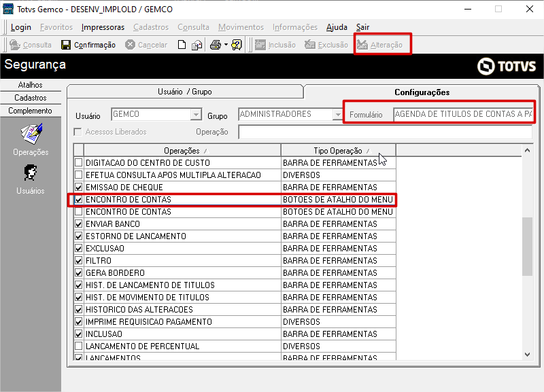The image size is (544, 392).
Task: Click the Cancelar toolbar icon
Action: [x=130, y=45]
